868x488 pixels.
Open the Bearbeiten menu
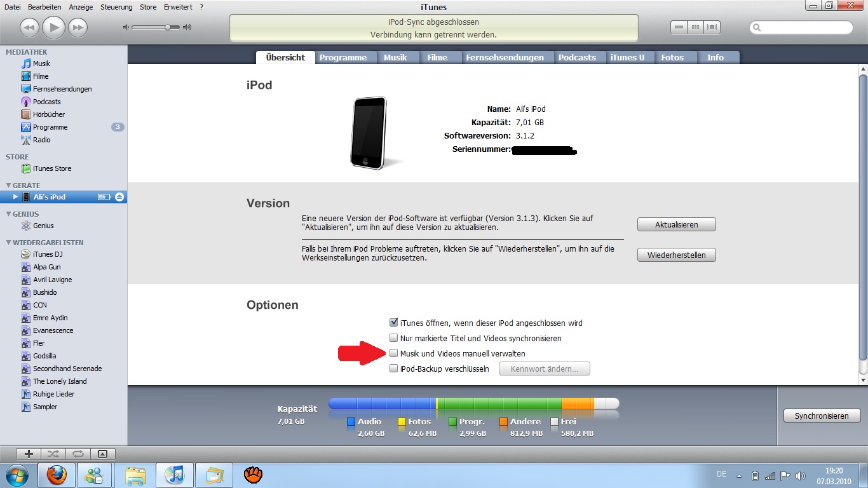click(x=44, y=7)
